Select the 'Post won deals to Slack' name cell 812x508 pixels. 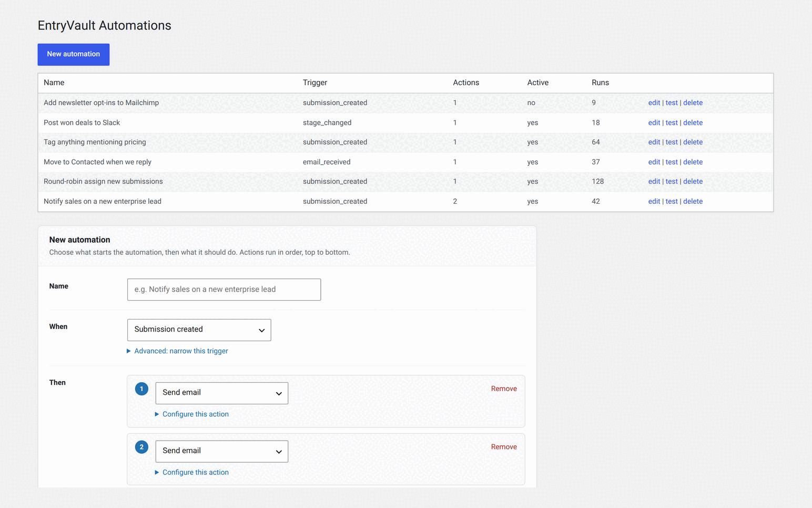click(82, 123)
